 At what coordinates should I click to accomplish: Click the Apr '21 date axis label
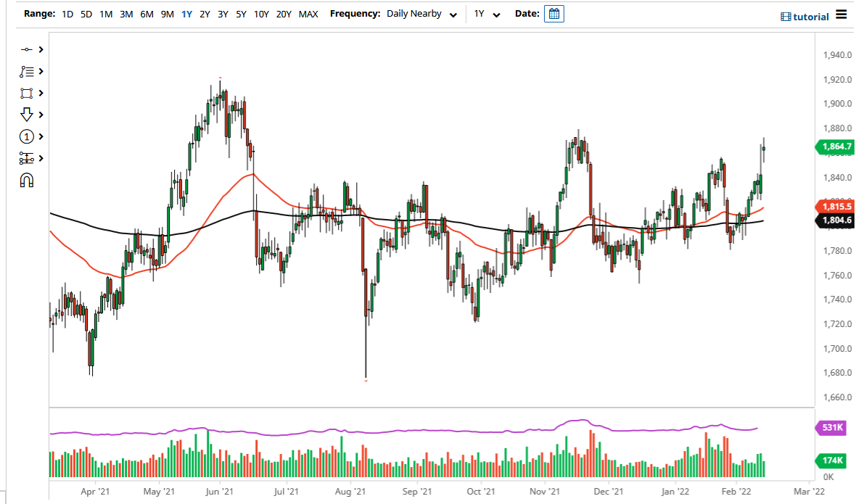click(95, 492)
